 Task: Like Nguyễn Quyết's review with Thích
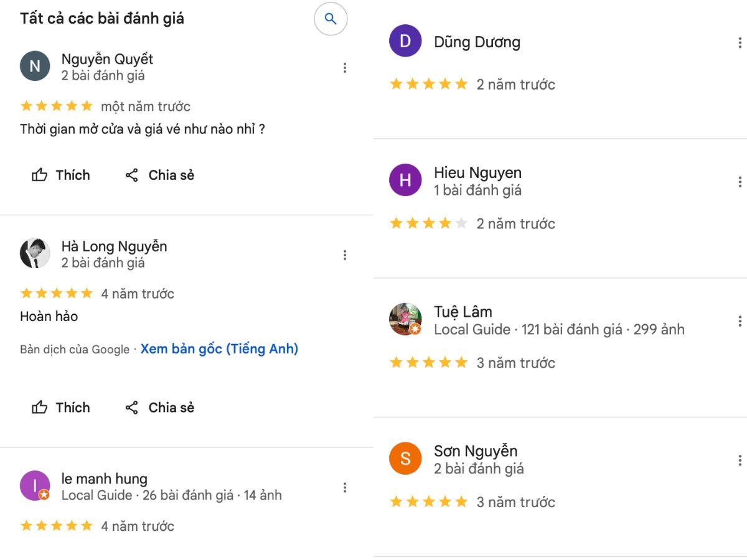click(x=61, y=175)
